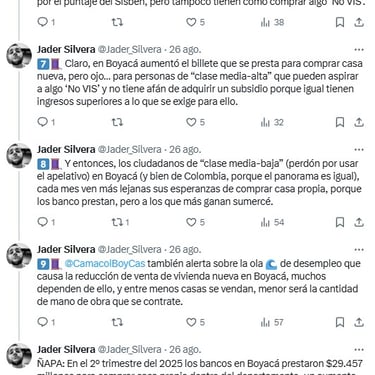View analytics showing 32 views

click(272, 122)
